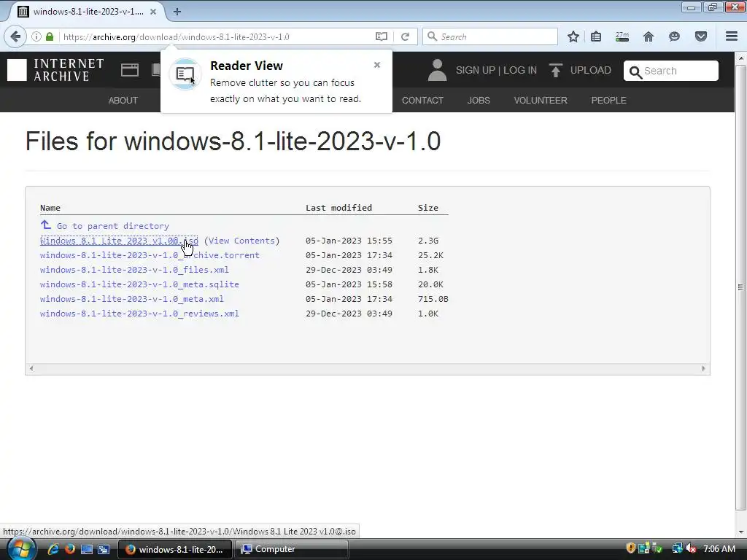Screen dimensions: 747x560
Task: Open the web archive icon in Archive navbar
Action: [x=130, y=70]
